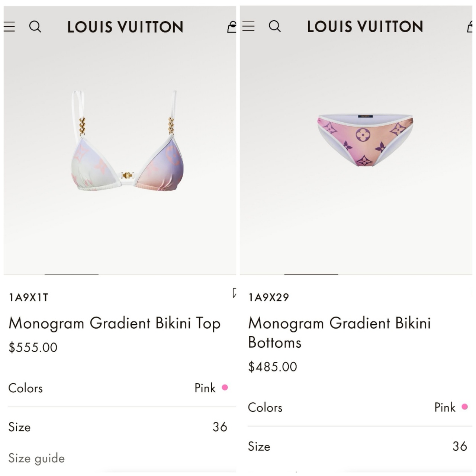Expand Size 36 row for Bikini Top
Image resolution: width=476 pixels, height=476 pixels.
pyautogui.click(x=118, y=427)
